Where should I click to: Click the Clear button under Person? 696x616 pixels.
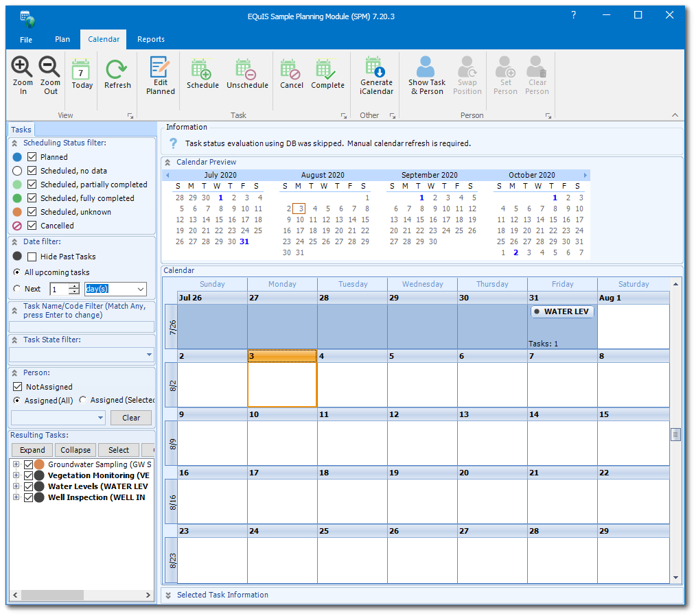[x=130, y=418]
